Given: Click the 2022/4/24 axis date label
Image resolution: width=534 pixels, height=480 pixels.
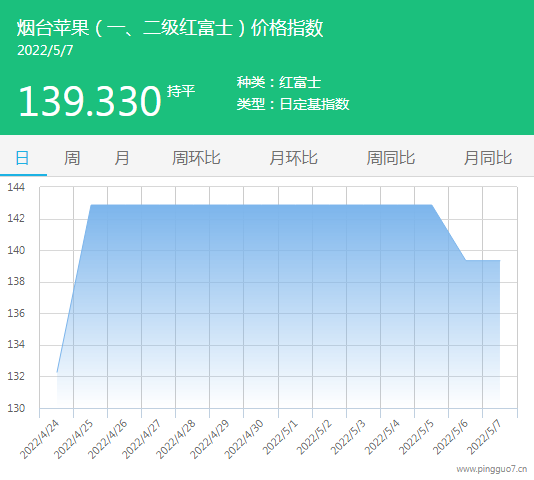Looking at the screenshot, I should click(39, 439).
